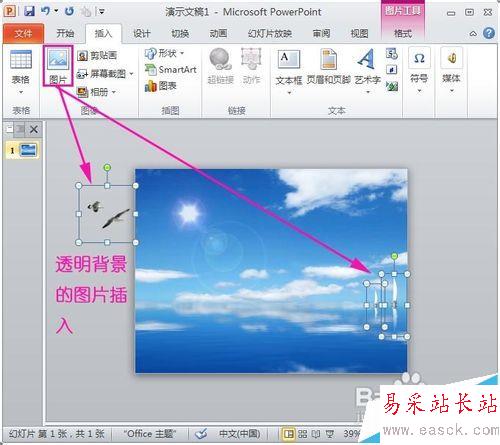Expand the 相册 dropdown arrow
The image size is (500, 445).
click(114, 92)
